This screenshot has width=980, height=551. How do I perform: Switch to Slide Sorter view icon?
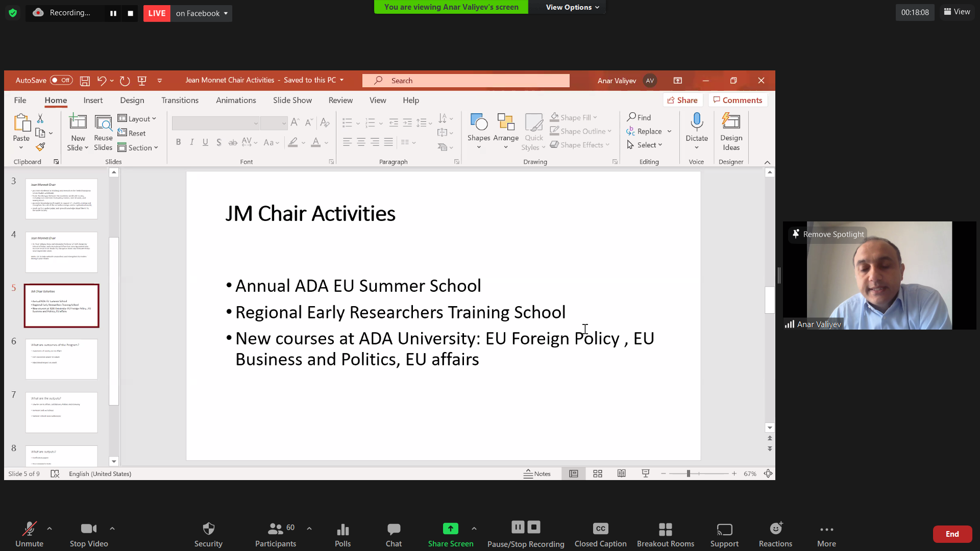[x=598, y=474]
